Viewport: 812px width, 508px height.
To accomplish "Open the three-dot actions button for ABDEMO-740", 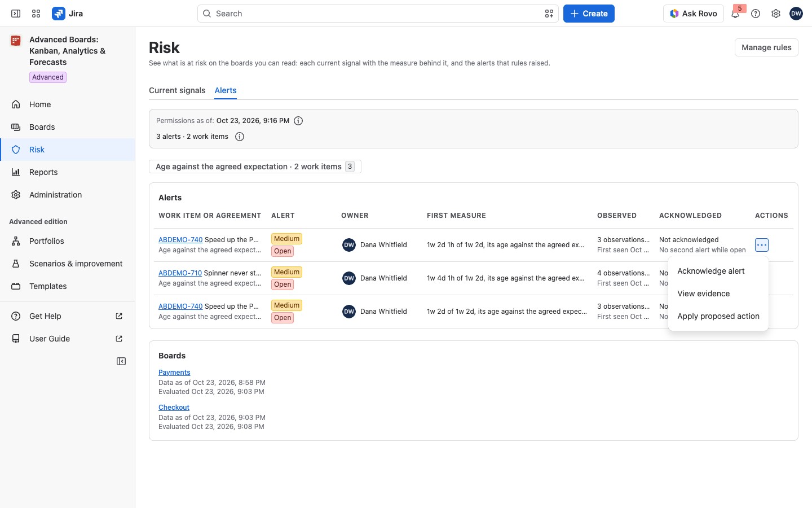I will pos(762,245).
